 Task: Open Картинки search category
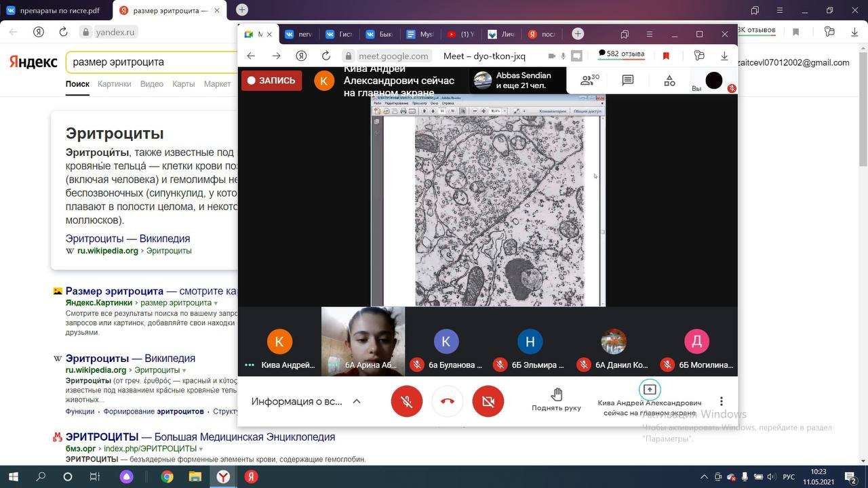point(114,84)
